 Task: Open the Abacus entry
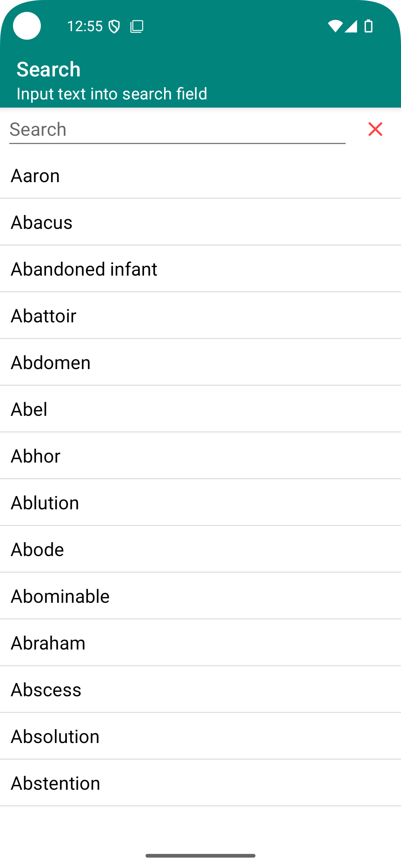[x=200, y=222]
